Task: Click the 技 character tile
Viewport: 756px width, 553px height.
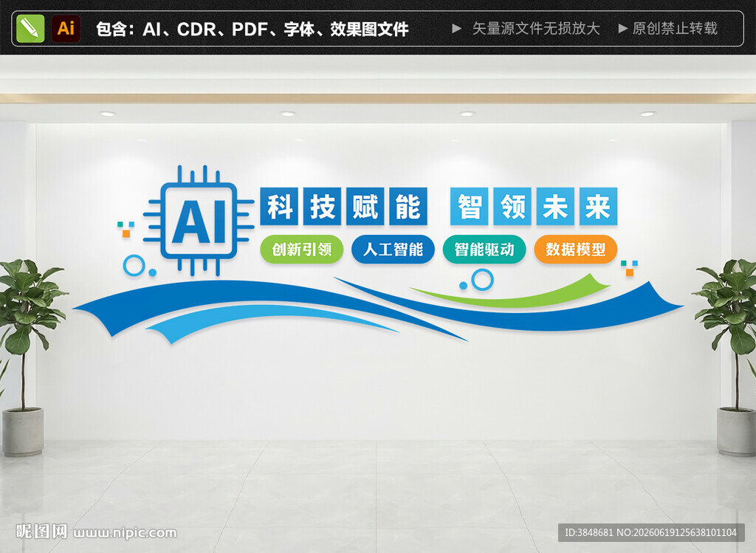Action: pos(322,206)
